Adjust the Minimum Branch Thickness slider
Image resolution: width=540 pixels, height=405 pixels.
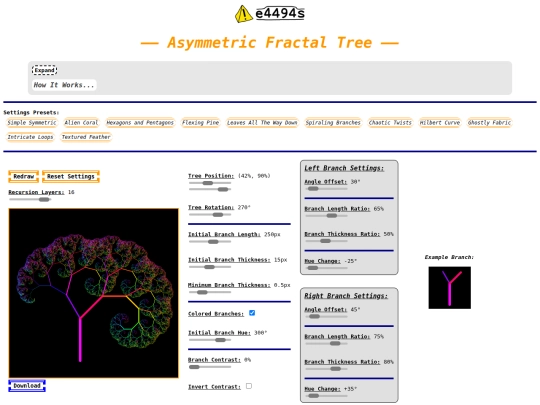[x=210, y=292]
